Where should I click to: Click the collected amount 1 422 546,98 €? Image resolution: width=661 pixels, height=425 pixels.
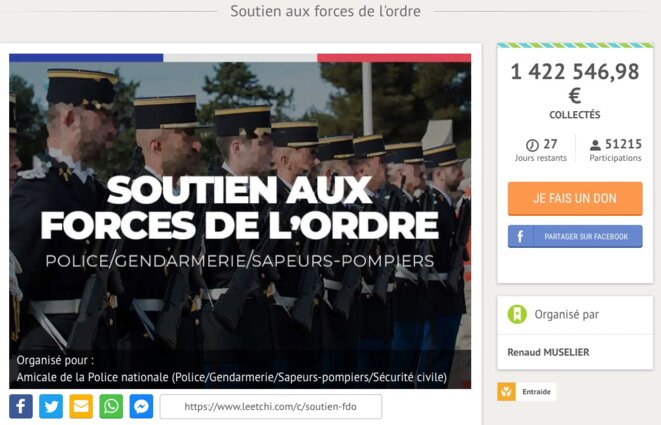(575, 83)
